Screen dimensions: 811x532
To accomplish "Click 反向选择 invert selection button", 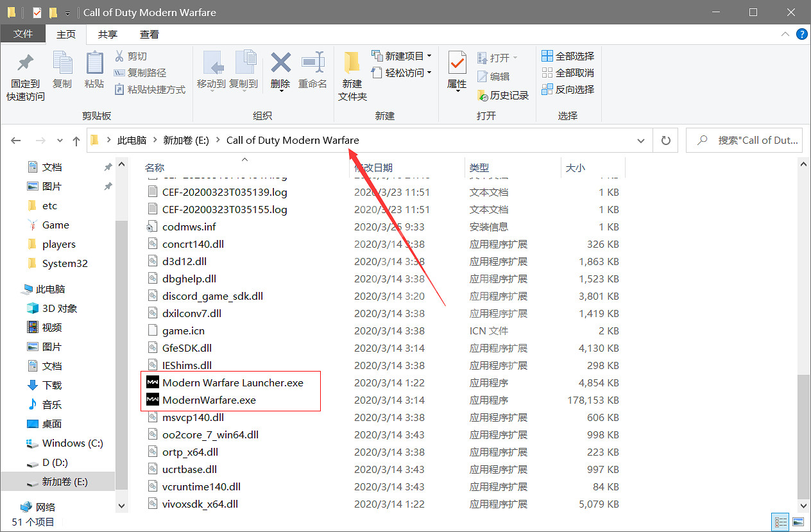I will point(568,89).
